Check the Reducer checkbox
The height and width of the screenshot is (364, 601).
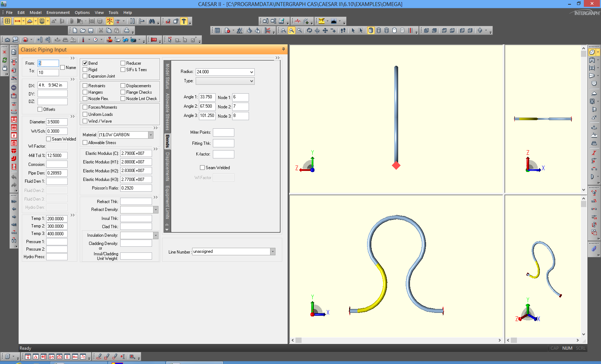123,63
